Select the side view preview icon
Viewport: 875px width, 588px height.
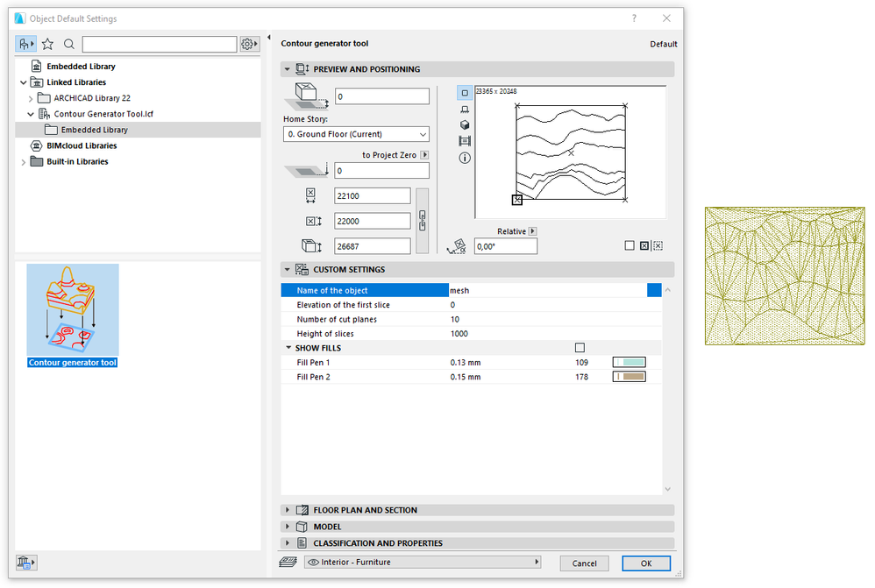point(465,110)
